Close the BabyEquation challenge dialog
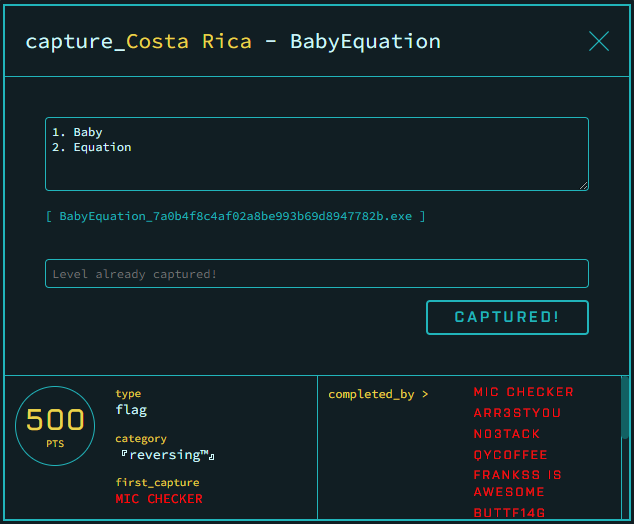 pyautogui.click(x=599, y=41)
